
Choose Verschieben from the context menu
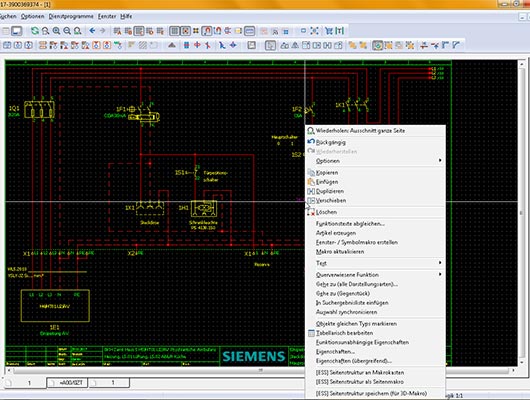(x=375, y=201)
